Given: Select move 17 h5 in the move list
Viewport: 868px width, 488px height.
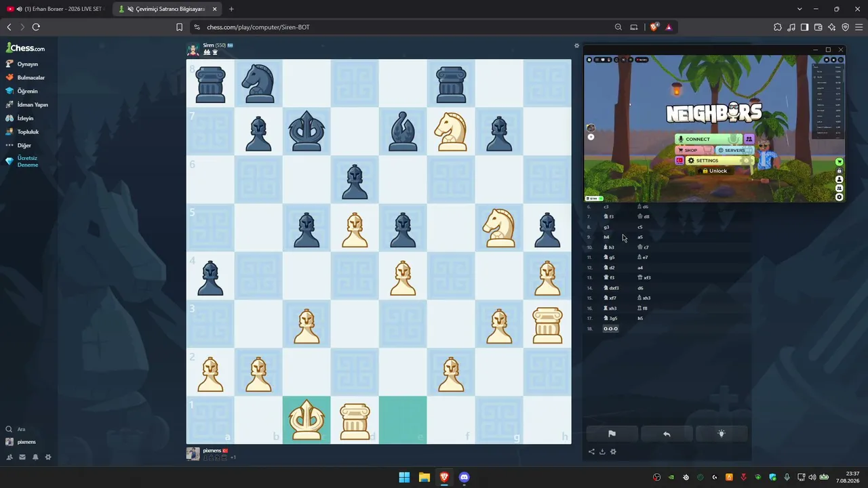Looking at the screenshot, I should click(640, 319).
